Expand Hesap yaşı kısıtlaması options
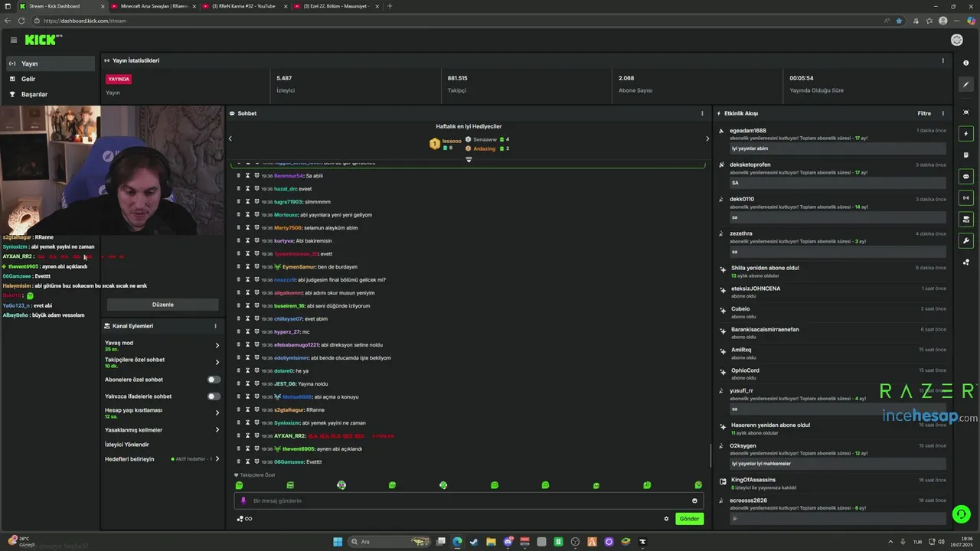The height and width of the screenshot is (551, 980). [217, 413]
